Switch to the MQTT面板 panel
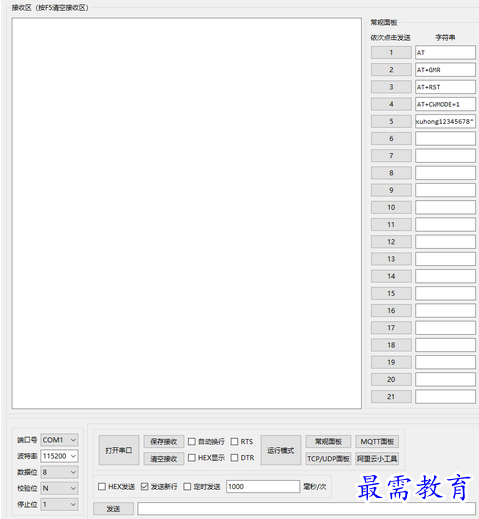 pos(377,441)
